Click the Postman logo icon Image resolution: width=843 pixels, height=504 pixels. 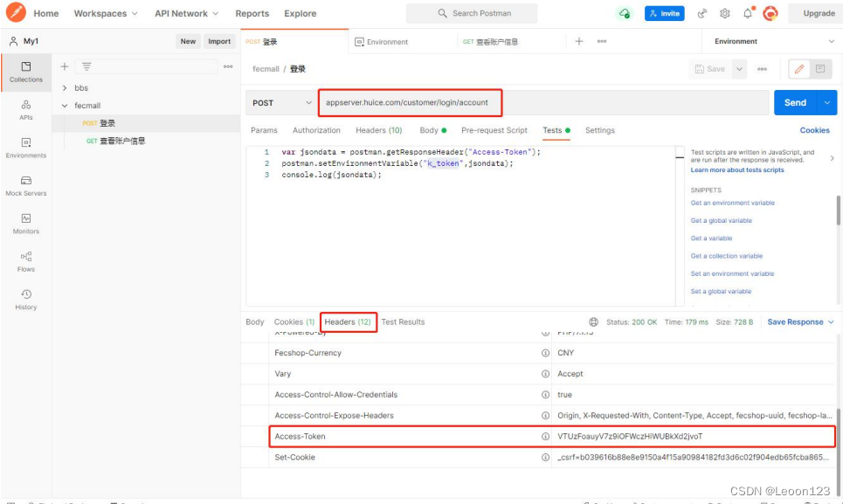(16, 12)
